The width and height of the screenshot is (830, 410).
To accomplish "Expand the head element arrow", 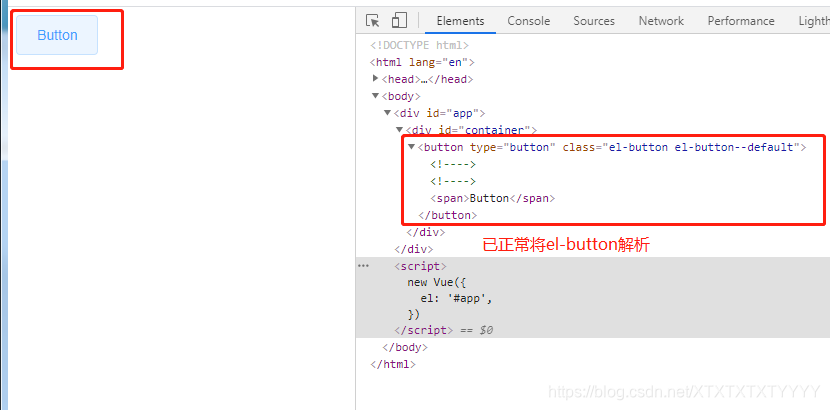I will pyautogui.click(x=376, y=79).
